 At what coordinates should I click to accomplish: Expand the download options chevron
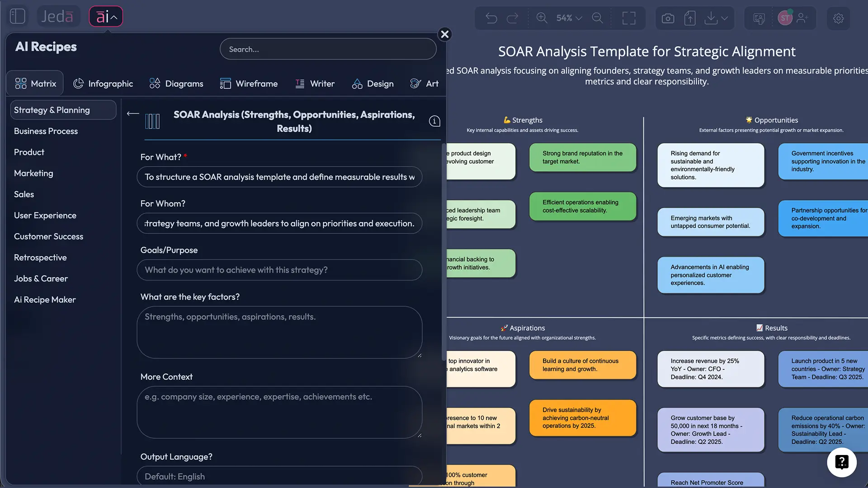coord(725,19)
